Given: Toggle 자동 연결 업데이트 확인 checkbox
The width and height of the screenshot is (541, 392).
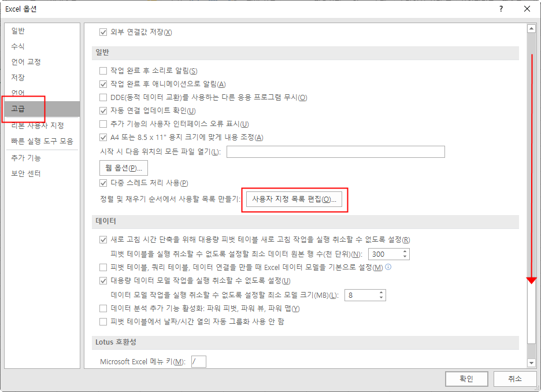Looking at the screenshot, I should [x=103, y=111].
